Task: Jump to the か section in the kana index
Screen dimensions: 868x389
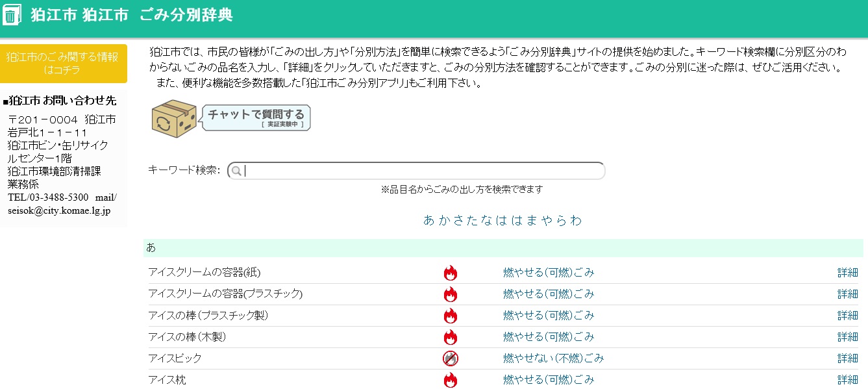Action: click(x=443, y=220)
